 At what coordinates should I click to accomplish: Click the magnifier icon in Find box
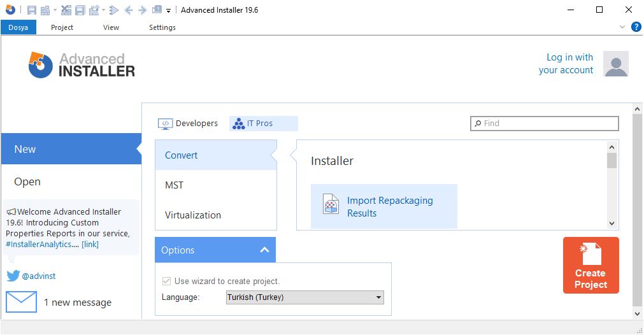click(478, 123)
